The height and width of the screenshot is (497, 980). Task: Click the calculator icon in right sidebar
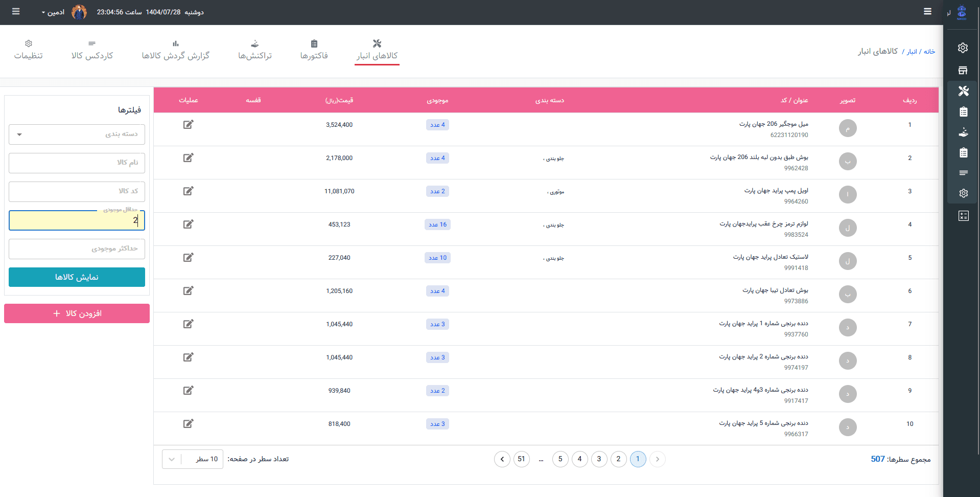(963, 216)
